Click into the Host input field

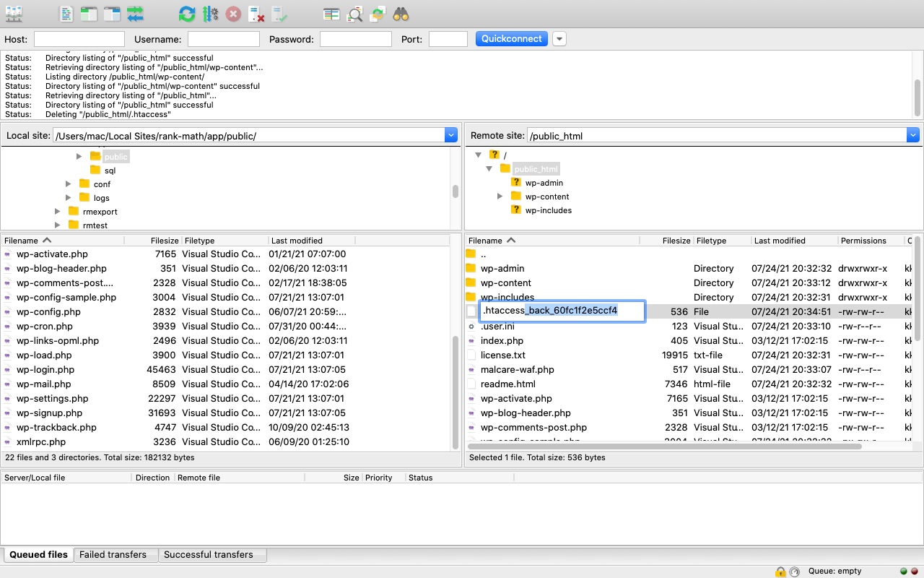[x=79, y=39]
